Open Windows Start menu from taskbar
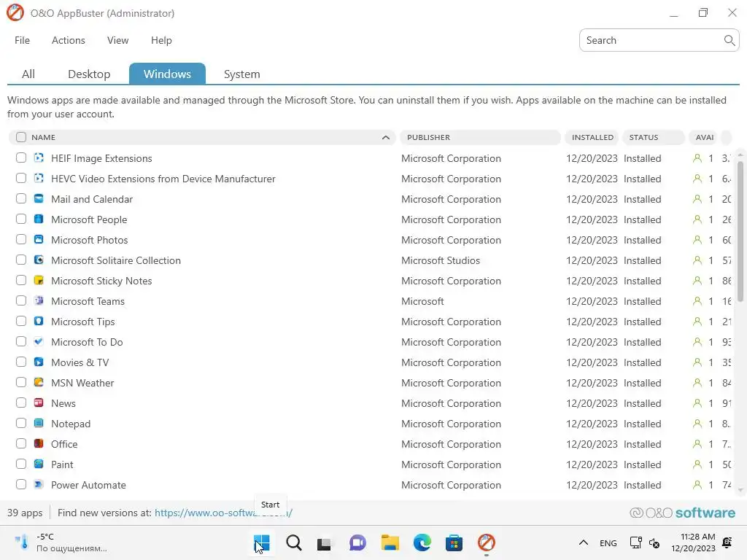Viewport: 747px width, 560px height. (262, 542)
